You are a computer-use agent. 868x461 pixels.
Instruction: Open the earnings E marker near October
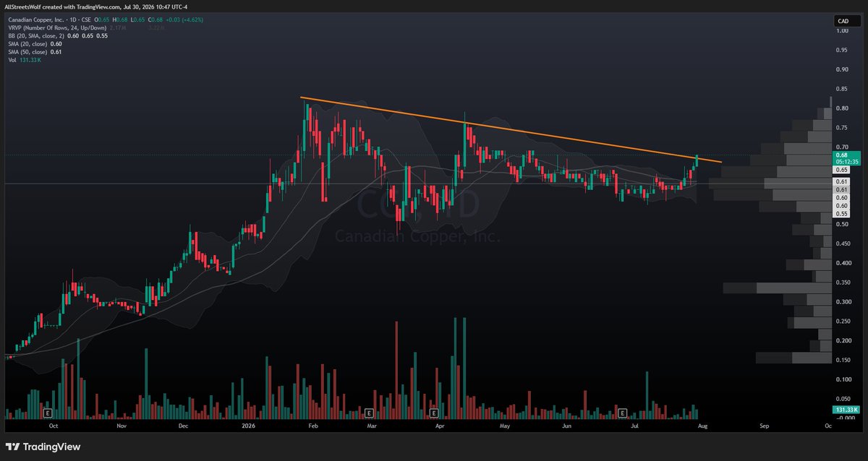(48, 413)
